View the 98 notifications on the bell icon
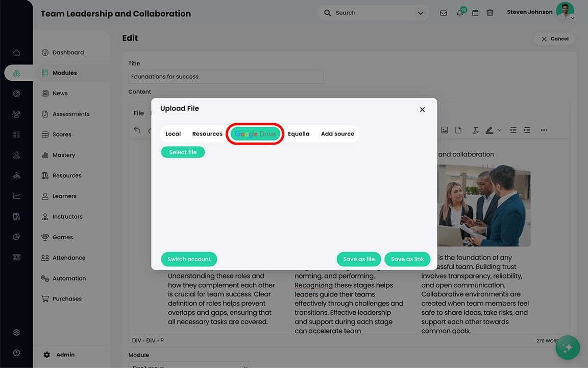Viewport: 588px width, 368px height. [459, 13]
